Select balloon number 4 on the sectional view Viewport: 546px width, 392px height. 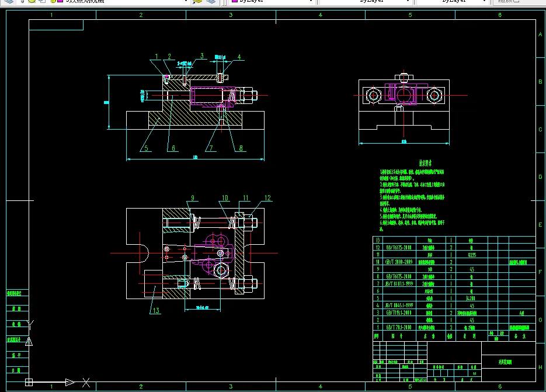click(x=239, y=57)
